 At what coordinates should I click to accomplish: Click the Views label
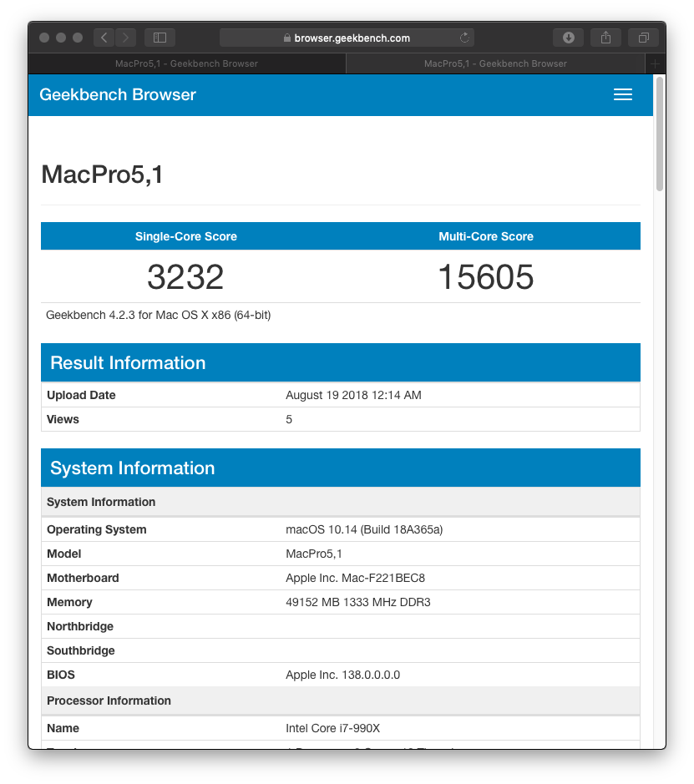click(63, 419)
